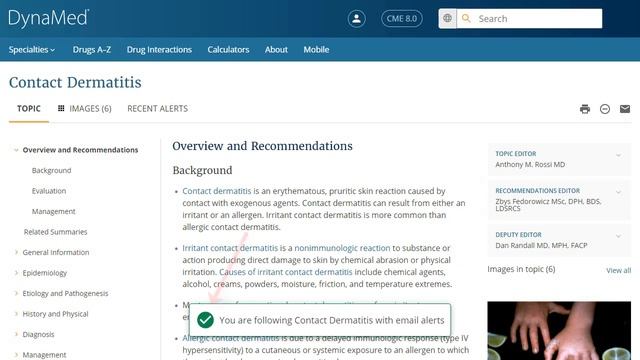
Task: Expand History and Physical chevron
Action: pos(16,314)
